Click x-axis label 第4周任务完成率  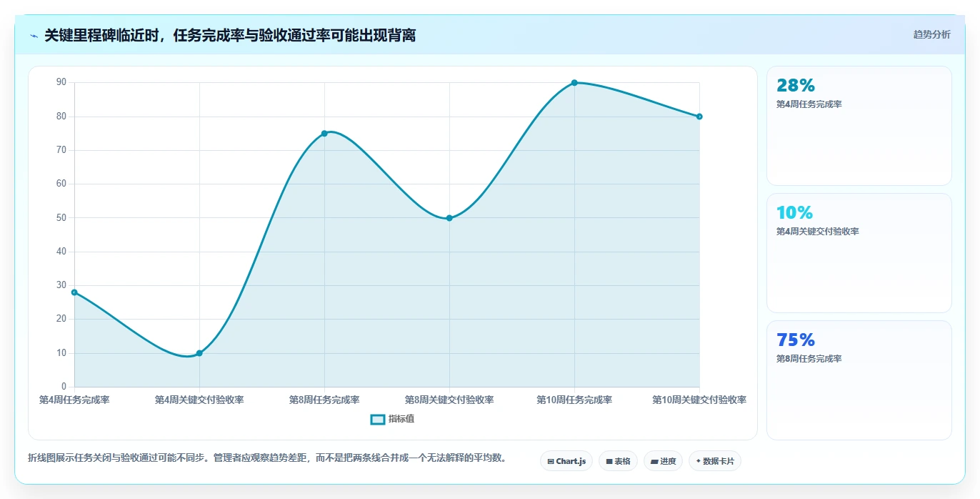click(74, 400)
